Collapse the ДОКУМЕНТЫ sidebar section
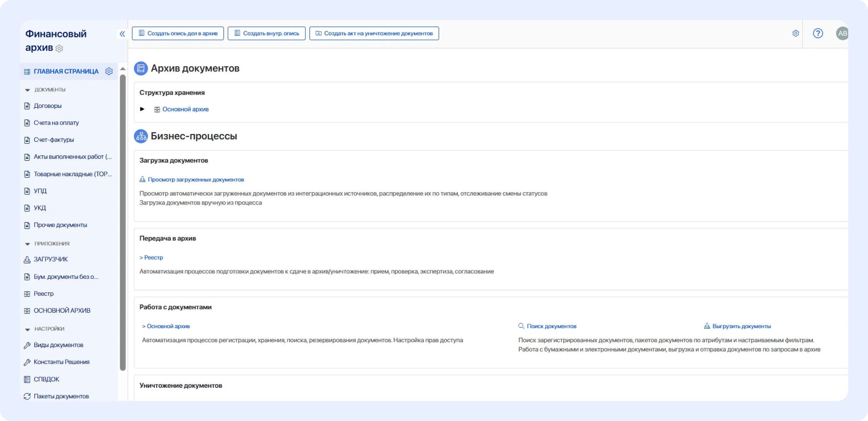This screenshot has height=421, width=868. pos(28,90)
